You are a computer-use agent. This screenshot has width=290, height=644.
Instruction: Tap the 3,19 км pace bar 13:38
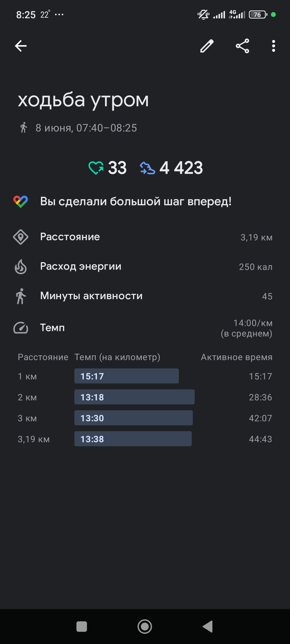(x=133, y=439)
